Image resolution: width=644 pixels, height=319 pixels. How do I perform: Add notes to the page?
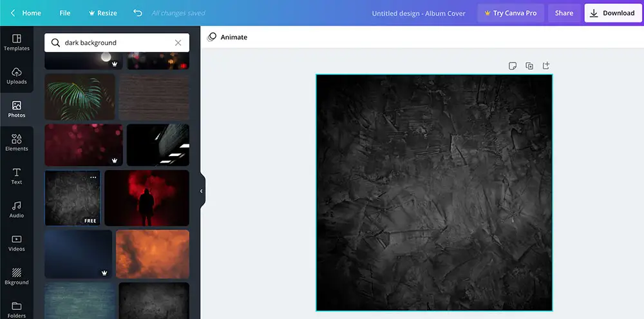[513, 66]
